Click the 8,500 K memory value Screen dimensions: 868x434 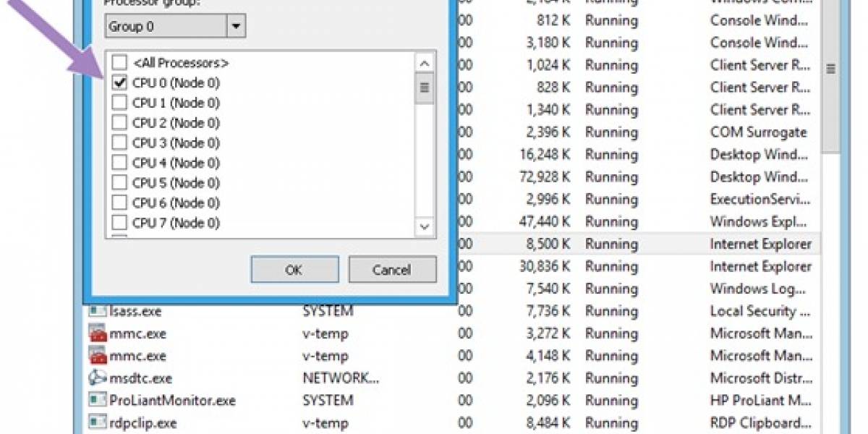[548, 244]
